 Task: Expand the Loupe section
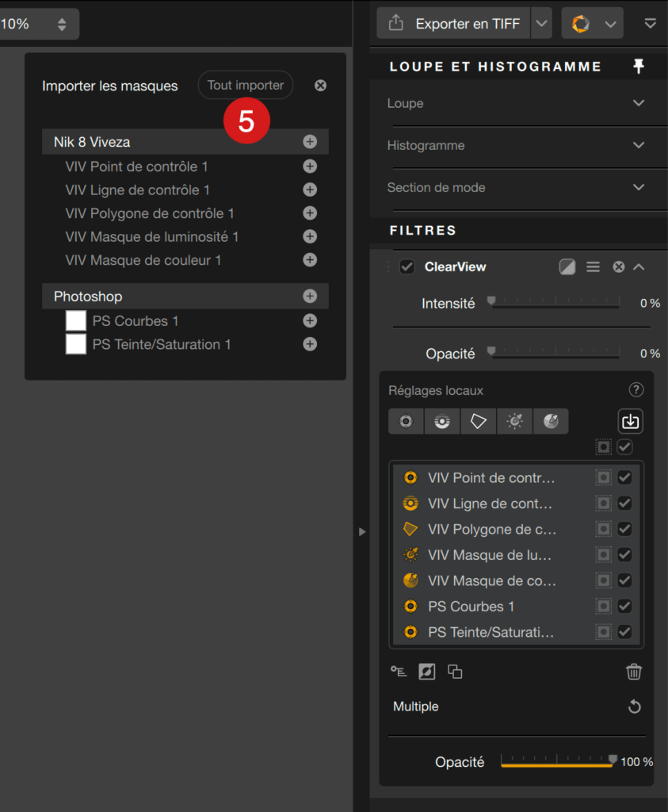[x=639, y=103]
